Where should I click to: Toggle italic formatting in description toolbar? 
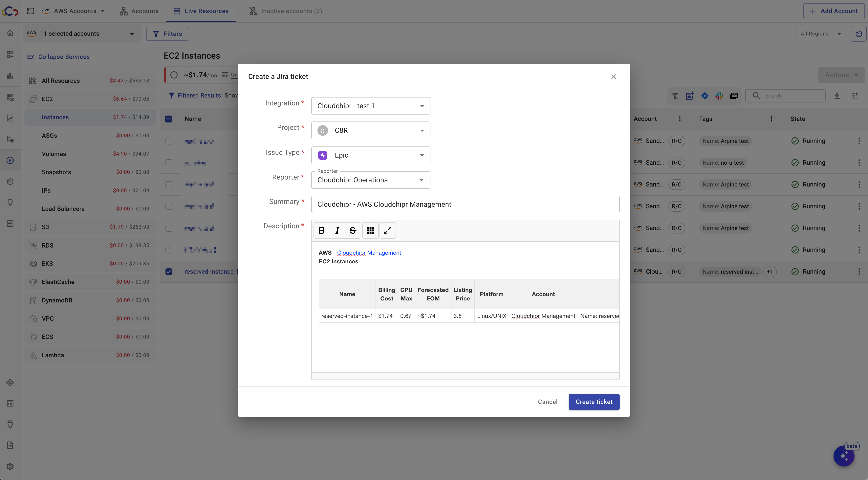[x=337, y=230]
